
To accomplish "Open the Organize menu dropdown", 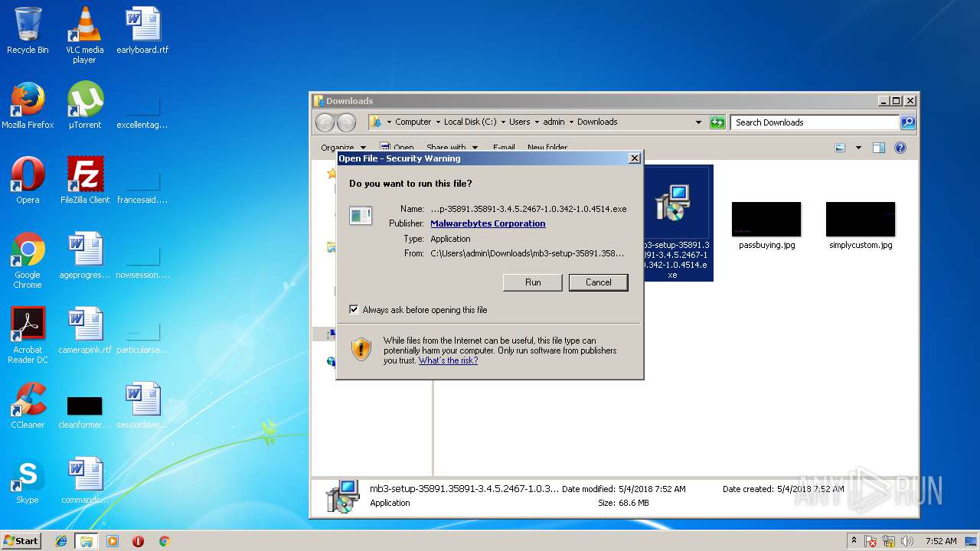I will pos(343,148).
